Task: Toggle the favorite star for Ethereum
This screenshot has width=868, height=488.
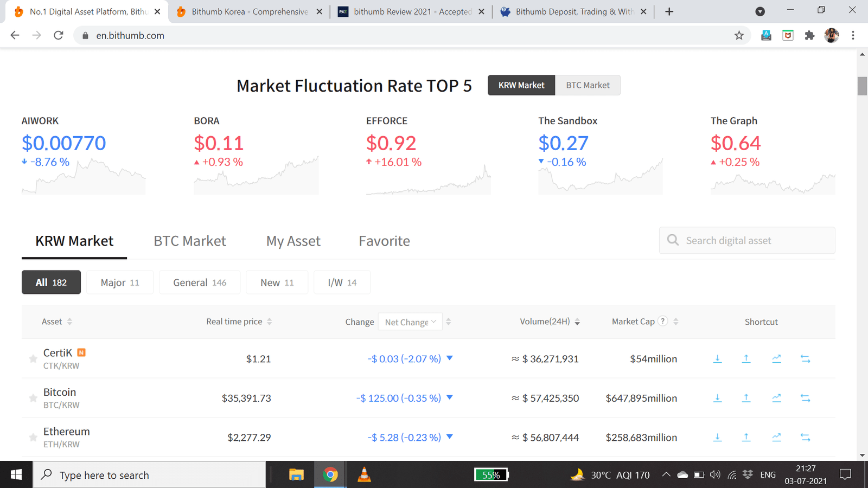Action: [x=33, y=437]
